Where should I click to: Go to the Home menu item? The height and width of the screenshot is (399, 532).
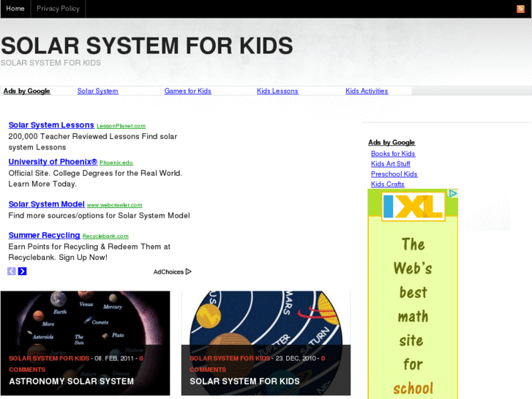pos(15,9)
